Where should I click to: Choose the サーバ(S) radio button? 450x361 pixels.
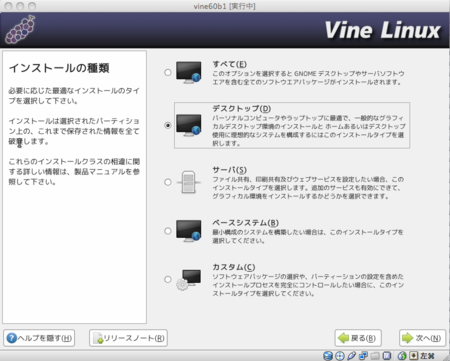[168, 182]
